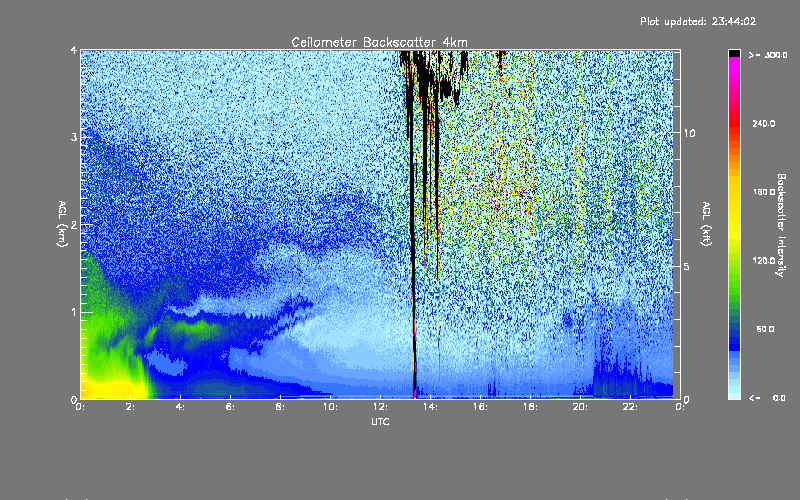This screenshot has height=500, width=800.
Task: Click the '10' kft tick on right axis
Action: pyautogui.click(x=689, y=133)
